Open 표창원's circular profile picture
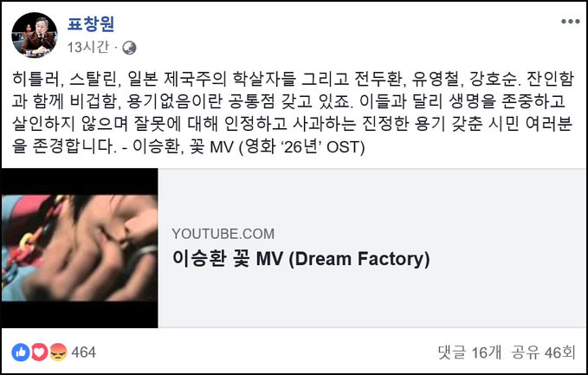 [35, 36]
